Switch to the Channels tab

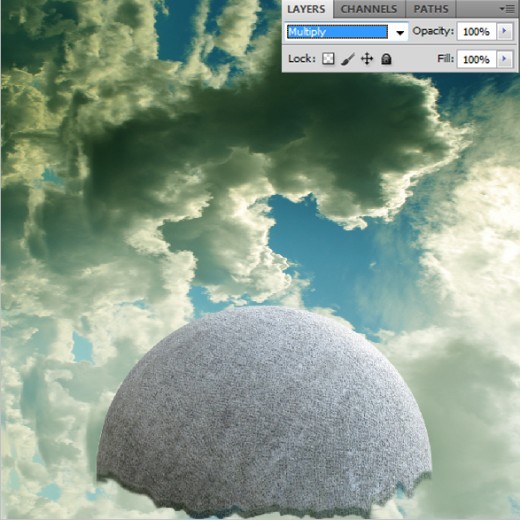[x=369, y=9]
